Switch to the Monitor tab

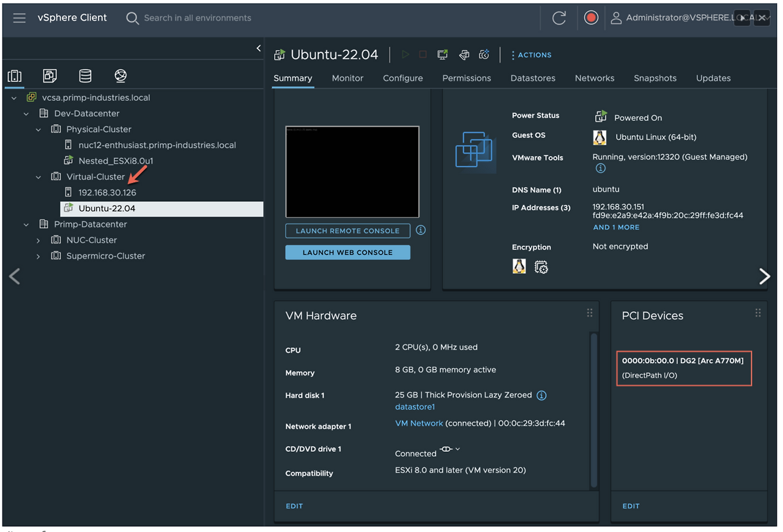coord(347,78)
